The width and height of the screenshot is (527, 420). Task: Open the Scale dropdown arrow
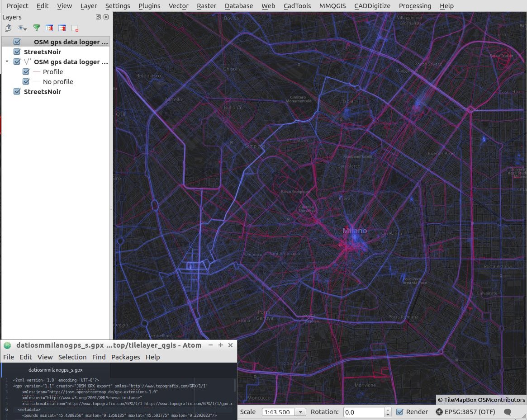[300, 412]
